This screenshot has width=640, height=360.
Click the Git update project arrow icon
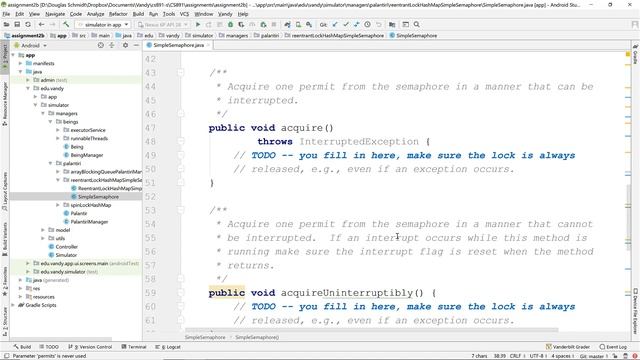click(x=335, y=24)
